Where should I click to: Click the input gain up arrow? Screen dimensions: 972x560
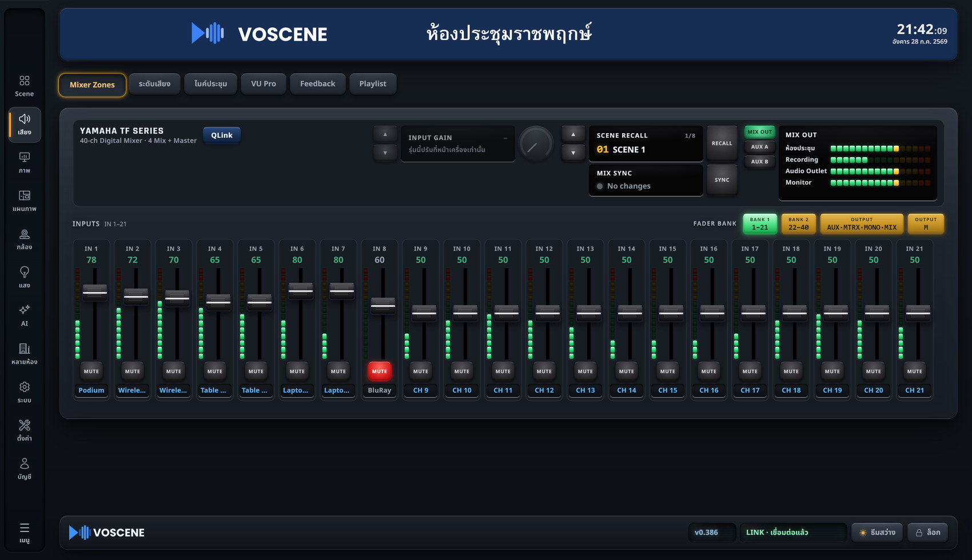pos(385,134)
